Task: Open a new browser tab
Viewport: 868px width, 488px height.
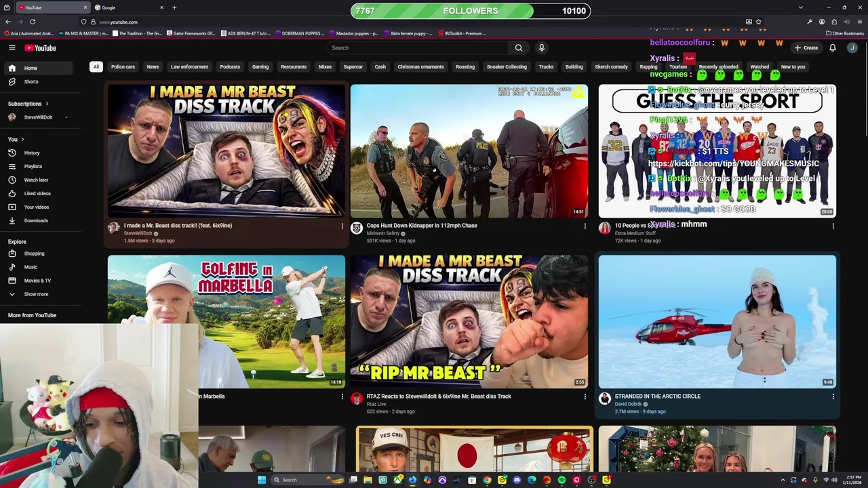Action: 174,7
